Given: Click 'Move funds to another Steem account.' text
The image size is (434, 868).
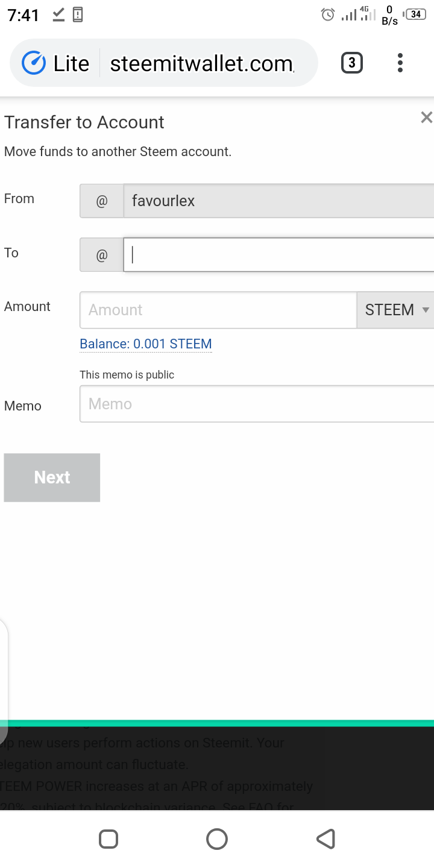Looking at the screenshot, I should pyautogui.click(x=118, y=152).
